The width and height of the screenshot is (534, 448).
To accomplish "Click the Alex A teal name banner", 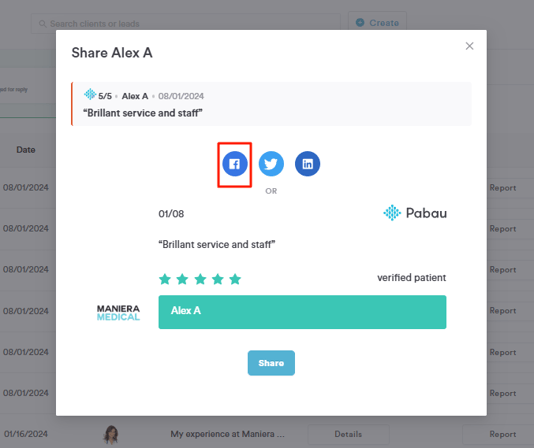I will coord(302,312).
